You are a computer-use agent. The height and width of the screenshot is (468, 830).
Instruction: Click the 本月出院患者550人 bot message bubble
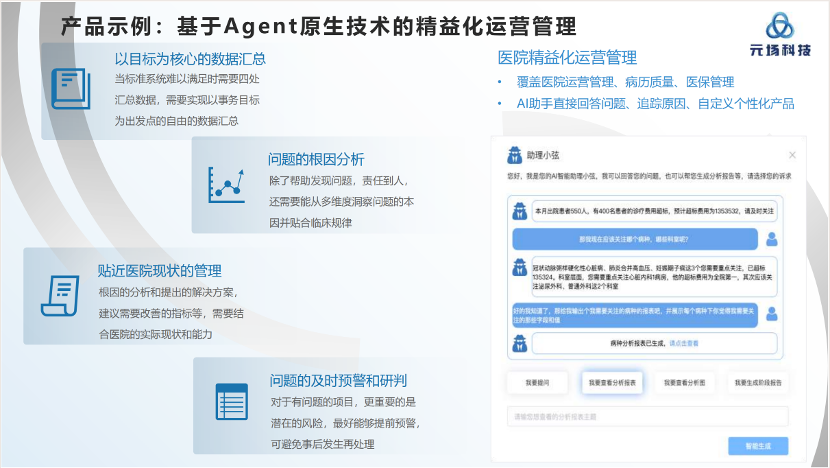pos(654,211)
